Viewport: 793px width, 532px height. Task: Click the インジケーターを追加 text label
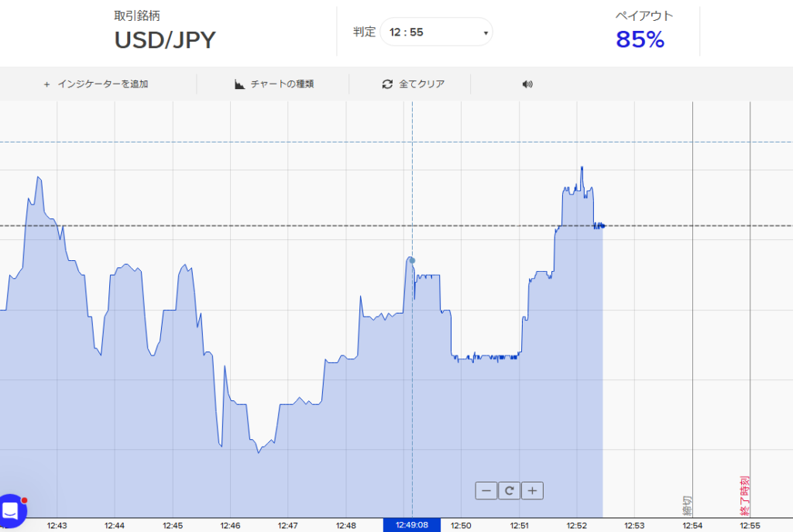click(x=103, y=84)
